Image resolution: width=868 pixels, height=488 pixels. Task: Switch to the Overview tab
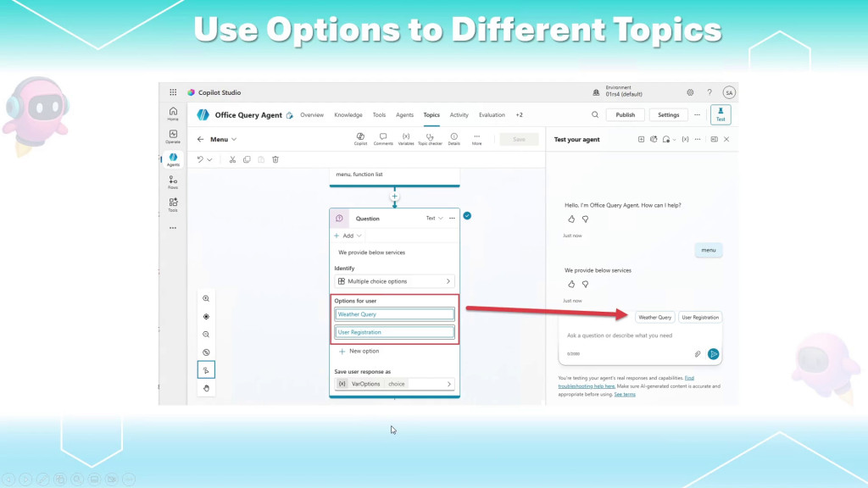(x=312, y=115)
